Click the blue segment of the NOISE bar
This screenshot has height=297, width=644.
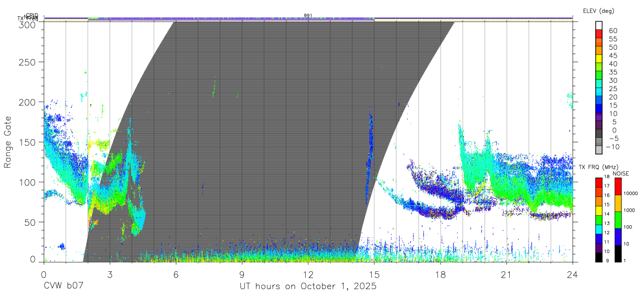(x=618, y=236)
